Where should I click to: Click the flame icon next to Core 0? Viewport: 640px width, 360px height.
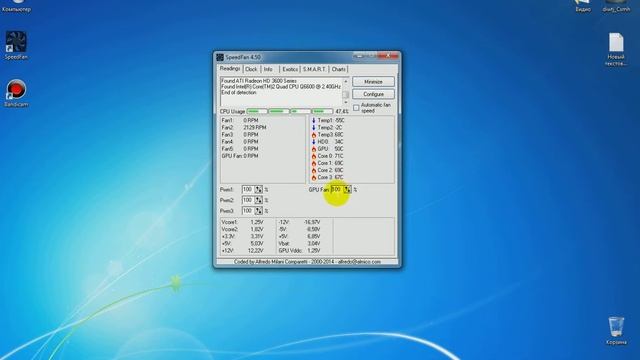[x=313, y=156]
